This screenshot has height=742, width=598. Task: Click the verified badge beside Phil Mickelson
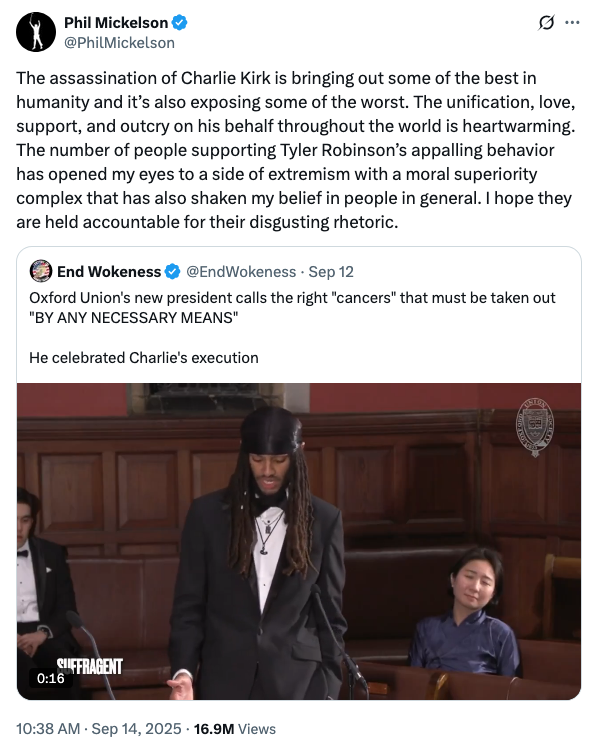[x=179, y=22]
